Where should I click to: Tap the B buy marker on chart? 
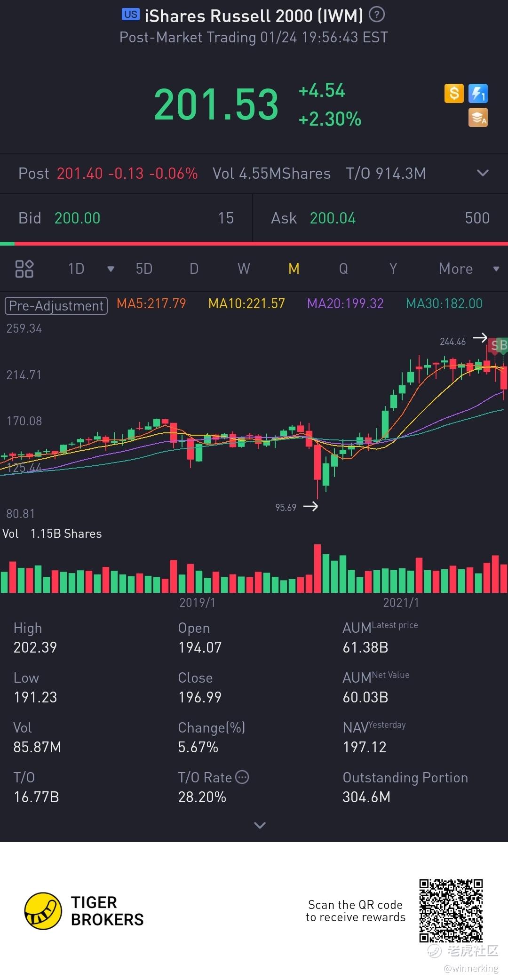503,346
